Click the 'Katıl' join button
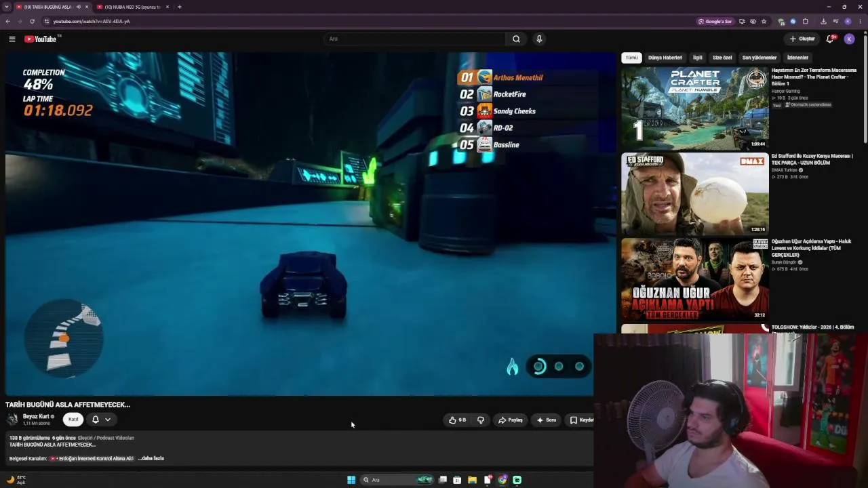 [x=73, y=420]
